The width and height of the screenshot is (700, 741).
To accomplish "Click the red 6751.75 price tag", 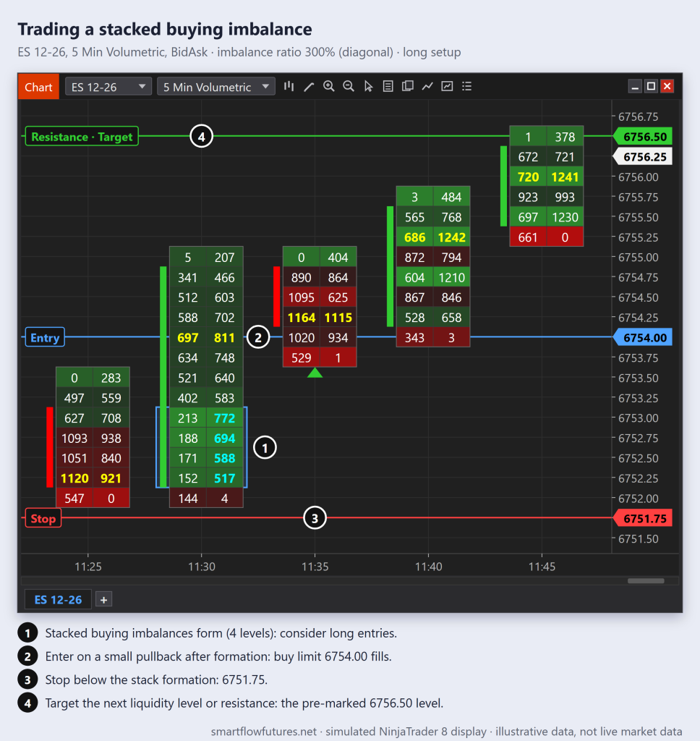I will coord(643,519).
